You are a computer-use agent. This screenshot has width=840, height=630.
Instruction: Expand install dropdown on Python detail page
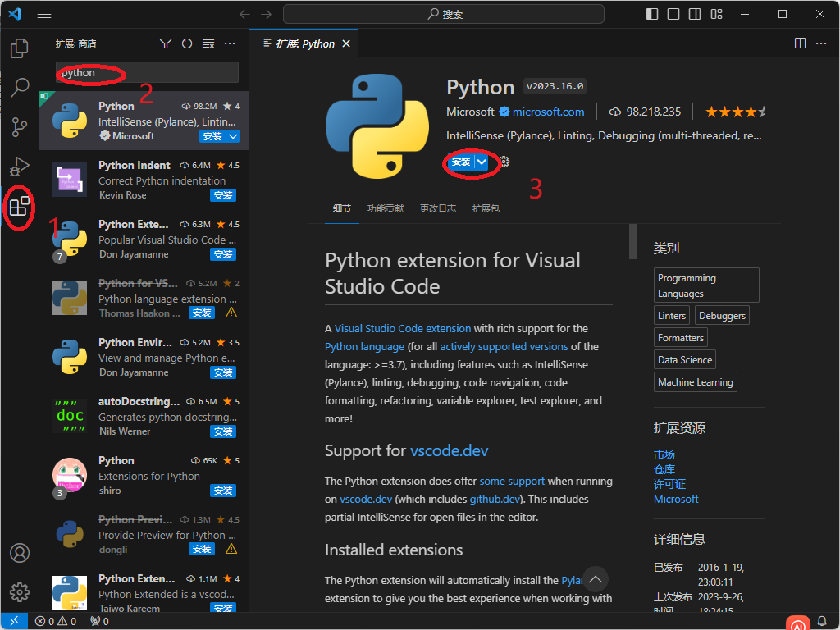click(482, 162)
